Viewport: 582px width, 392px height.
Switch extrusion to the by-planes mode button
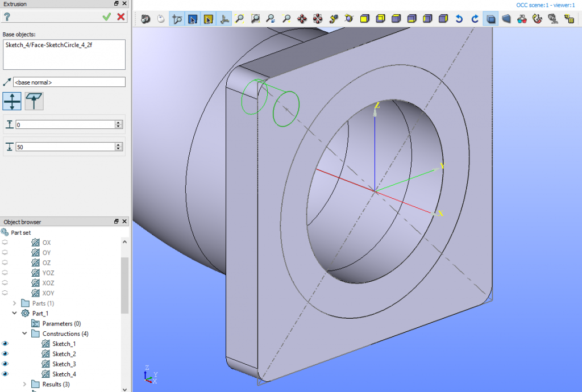35,101
